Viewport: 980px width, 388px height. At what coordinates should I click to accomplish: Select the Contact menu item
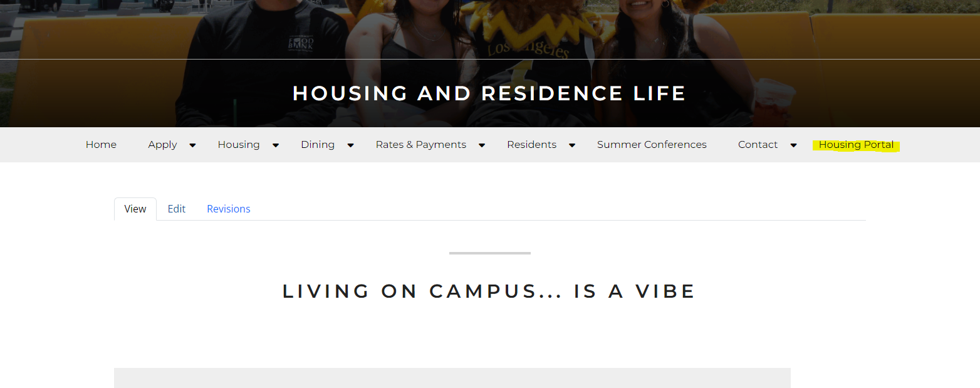click(x=758, y=145)
